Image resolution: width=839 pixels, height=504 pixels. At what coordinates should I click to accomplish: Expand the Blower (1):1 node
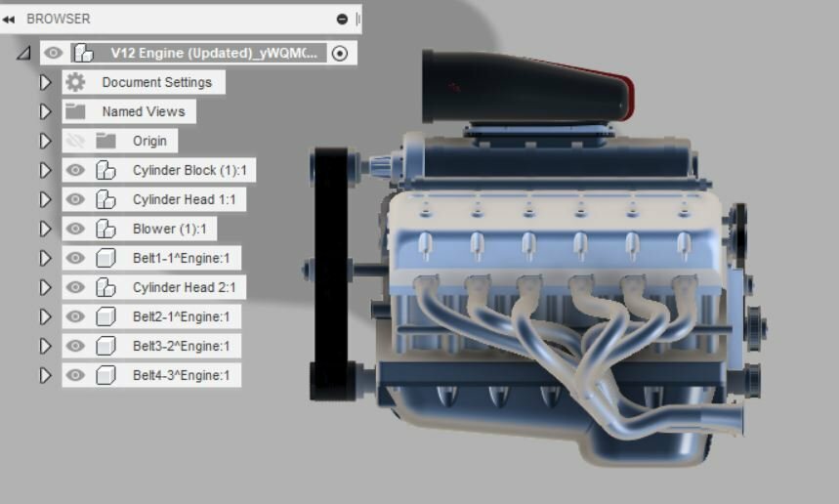pos(46,229)
